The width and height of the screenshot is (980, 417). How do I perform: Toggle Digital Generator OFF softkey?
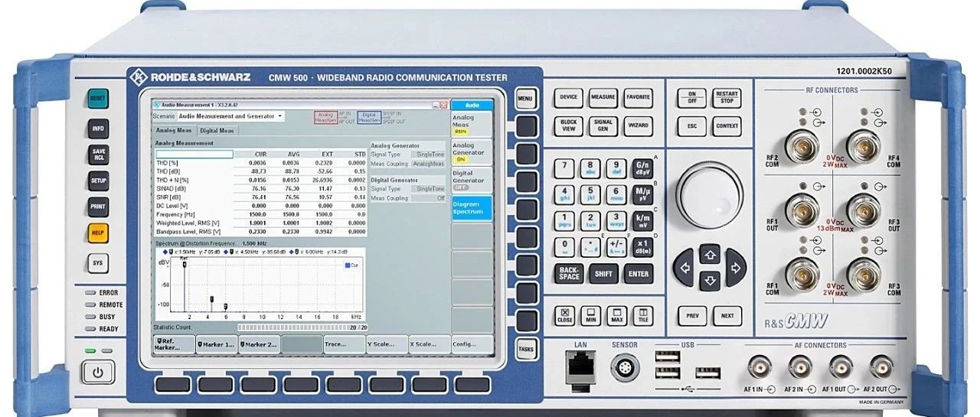point(472,180)
